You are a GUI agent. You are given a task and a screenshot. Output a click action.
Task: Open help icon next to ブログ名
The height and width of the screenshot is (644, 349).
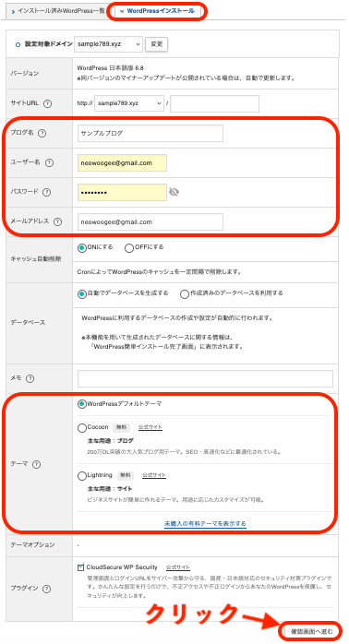tap(42, 133)
